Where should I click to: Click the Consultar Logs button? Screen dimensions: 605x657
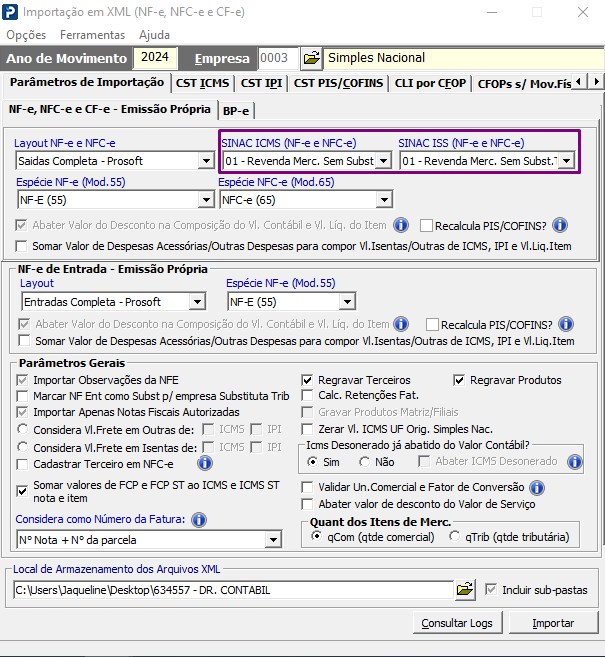pos(457,623)
